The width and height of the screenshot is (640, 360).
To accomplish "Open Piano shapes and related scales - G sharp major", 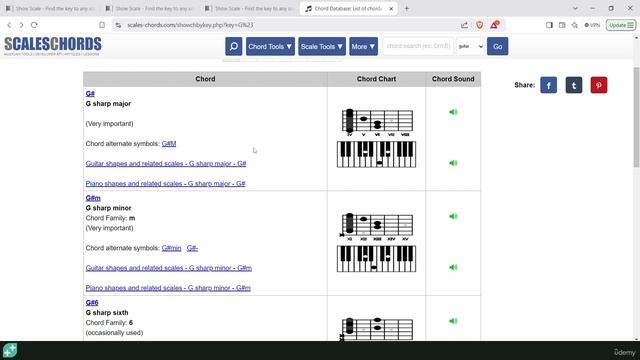I will point(165,184).
